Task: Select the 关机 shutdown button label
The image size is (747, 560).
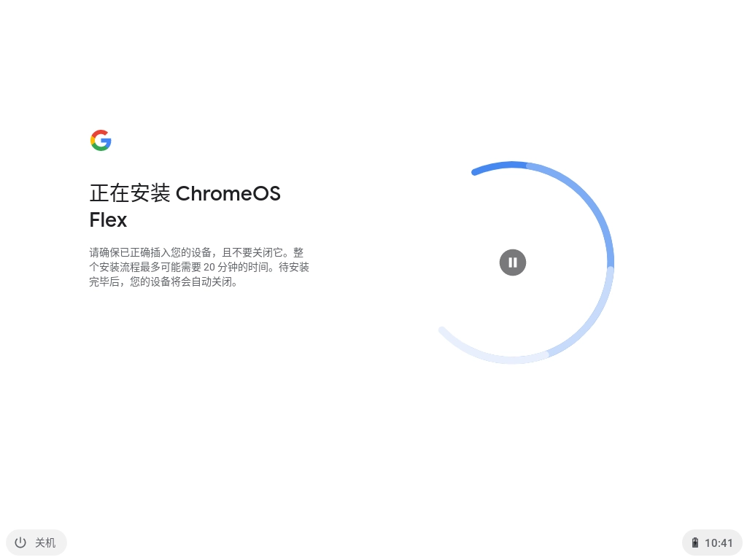Action: (x=45, y=542)
